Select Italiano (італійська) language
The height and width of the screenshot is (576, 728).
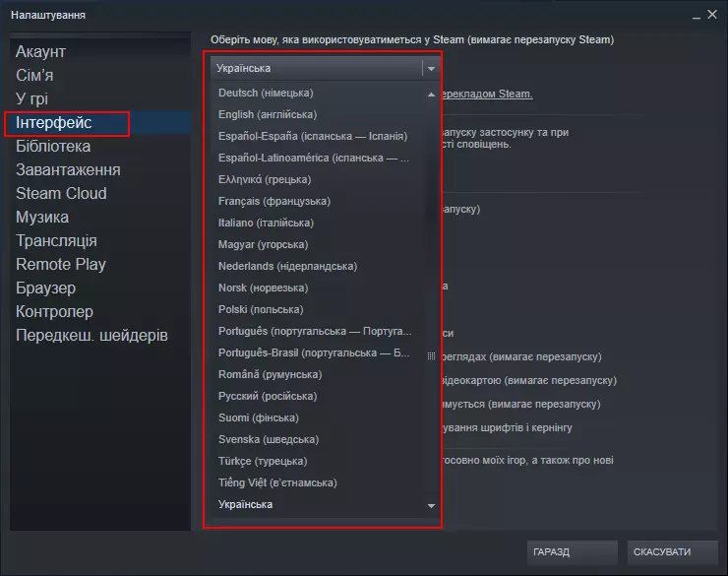266,223
